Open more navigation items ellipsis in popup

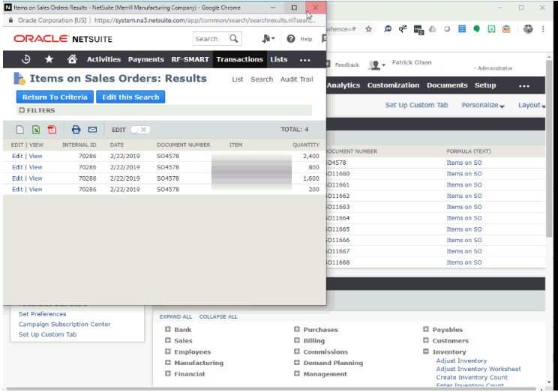pyautogui.click(x=305, y=60)
